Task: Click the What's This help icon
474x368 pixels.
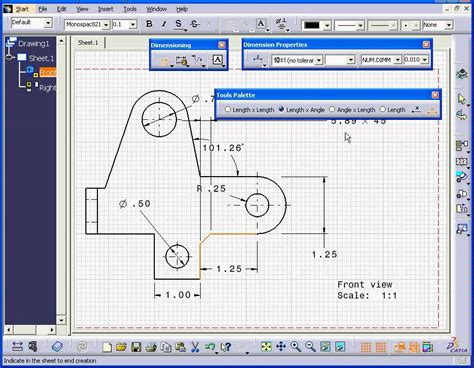Action: coord(226,347)
